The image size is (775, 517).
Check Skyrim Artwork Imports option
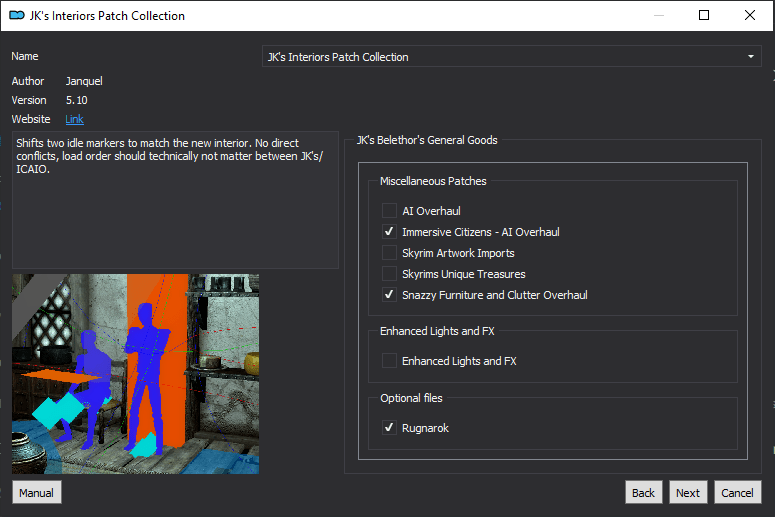tap(389, 253)
